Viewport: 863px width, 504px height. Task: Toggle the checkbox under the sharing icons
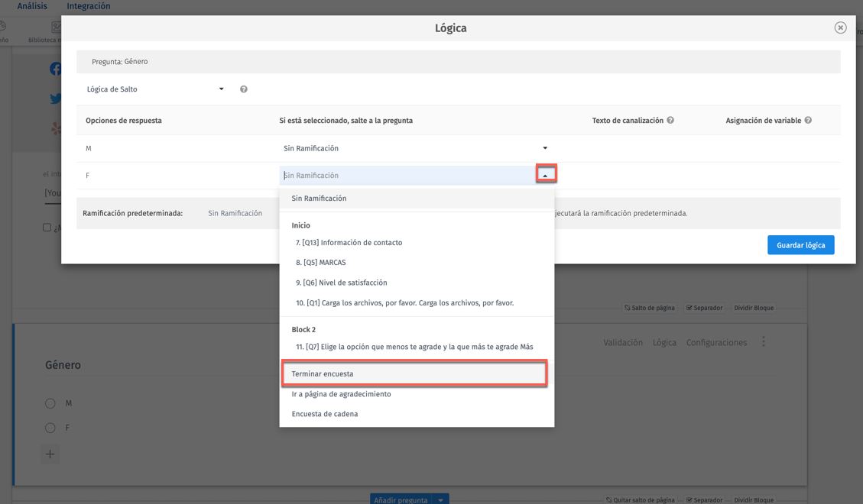[x=47, y=226]
